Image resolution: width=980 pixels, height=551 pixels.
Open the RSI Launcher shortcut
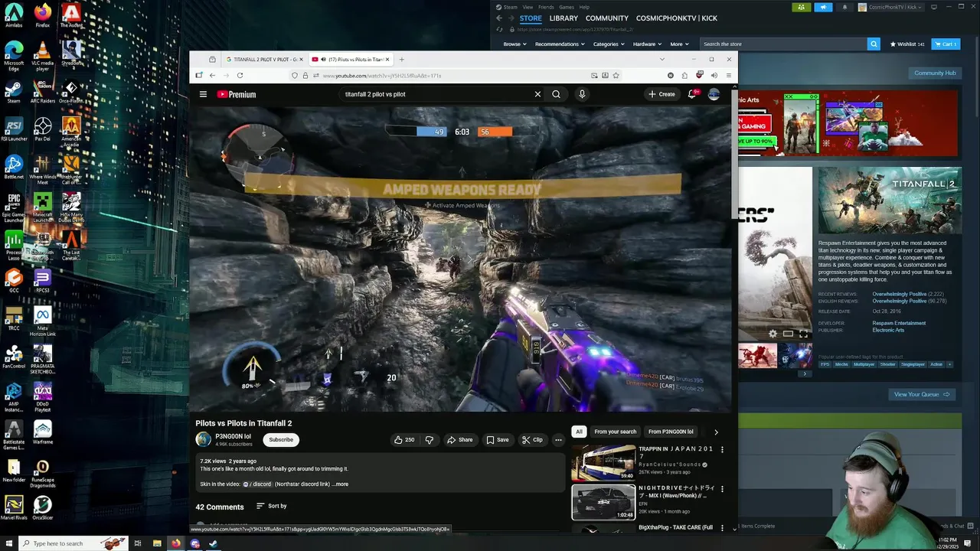coord(14,129)
